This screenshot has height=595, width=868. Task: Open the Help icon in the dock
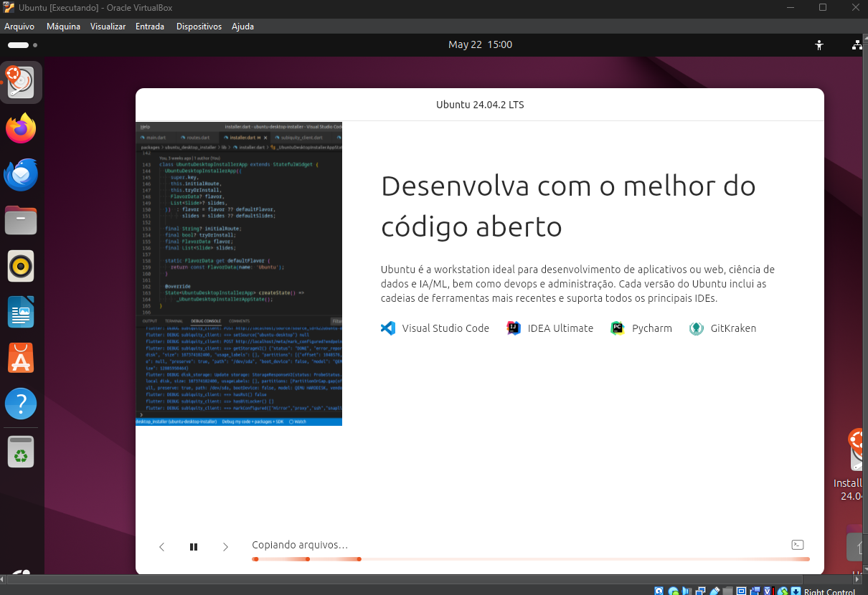[21, 404]
